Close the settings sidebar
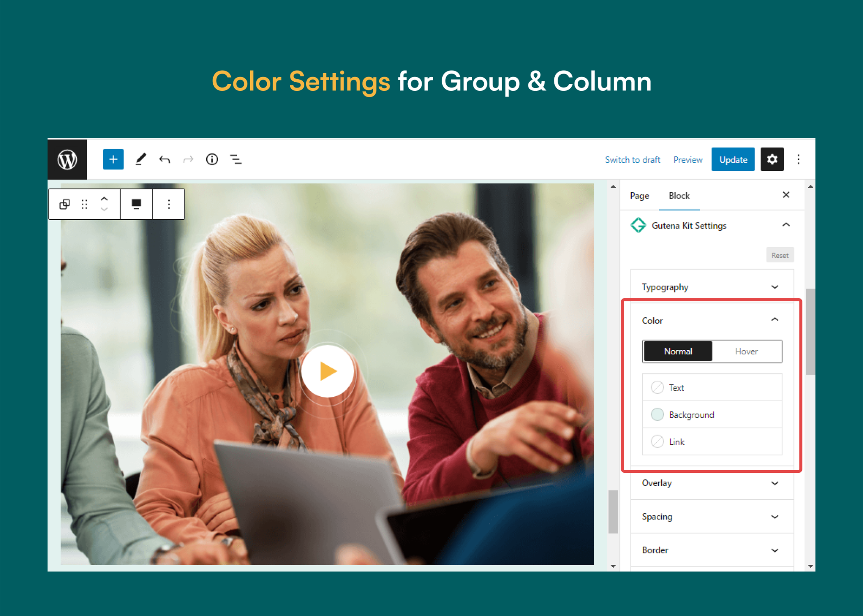 (x=786, y=195)
